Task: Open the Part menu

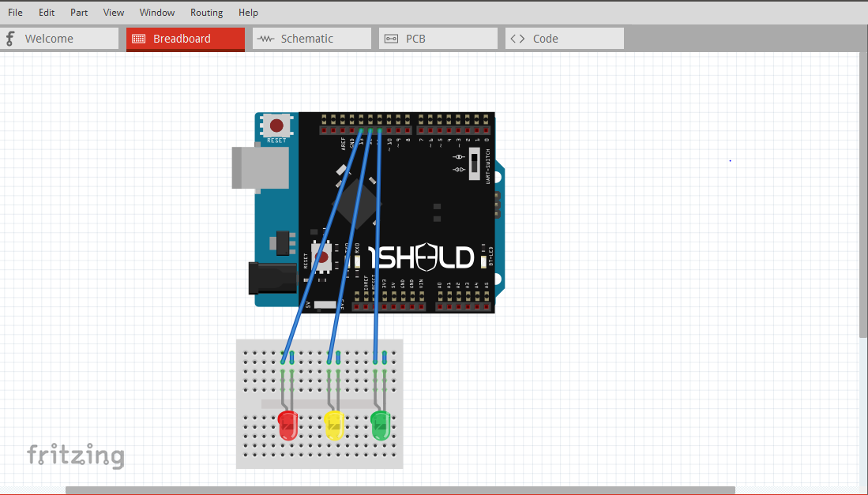Action: 78,12
